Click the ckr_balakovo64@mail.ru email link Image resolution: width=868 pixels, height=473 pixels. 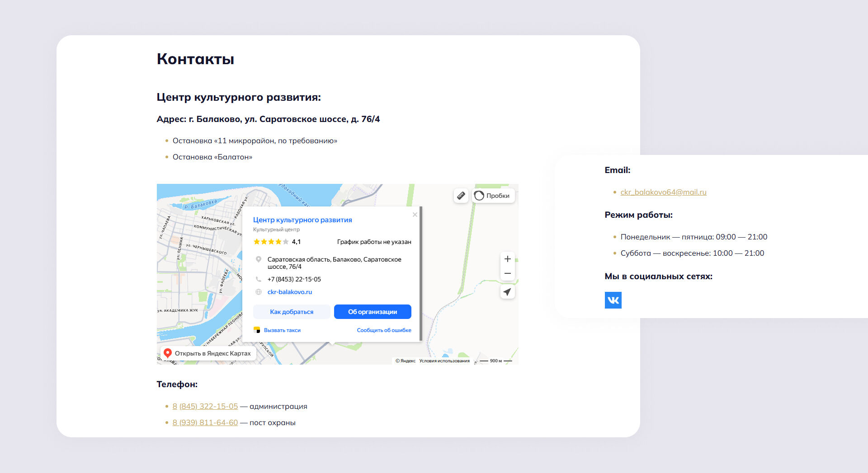coord(663,192)
